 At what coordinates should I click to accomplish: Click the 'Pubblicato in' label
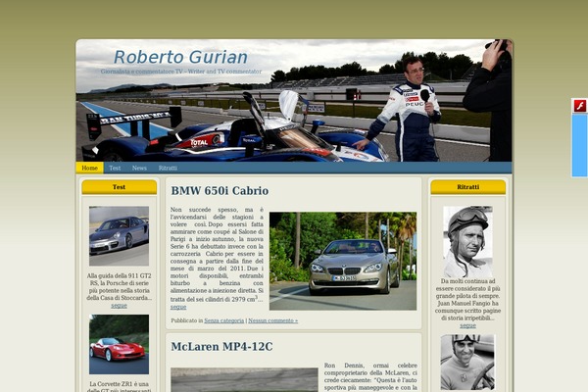point(186,320)
